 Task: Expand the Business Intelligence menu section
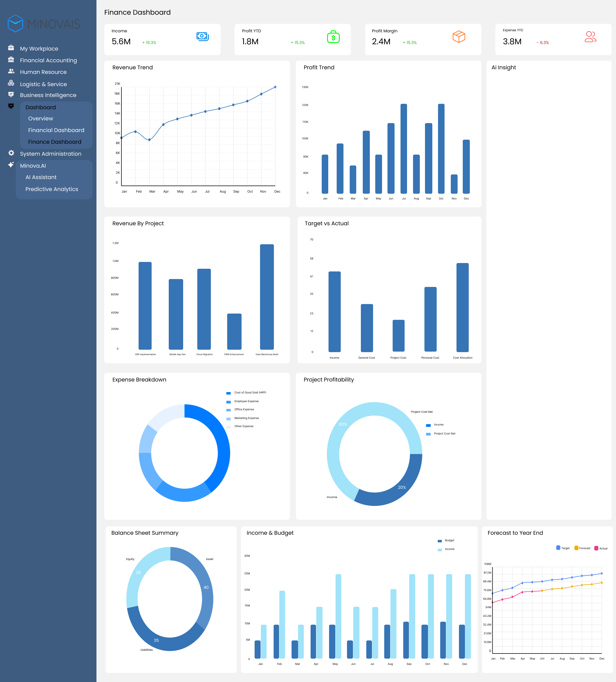point(48,95)
